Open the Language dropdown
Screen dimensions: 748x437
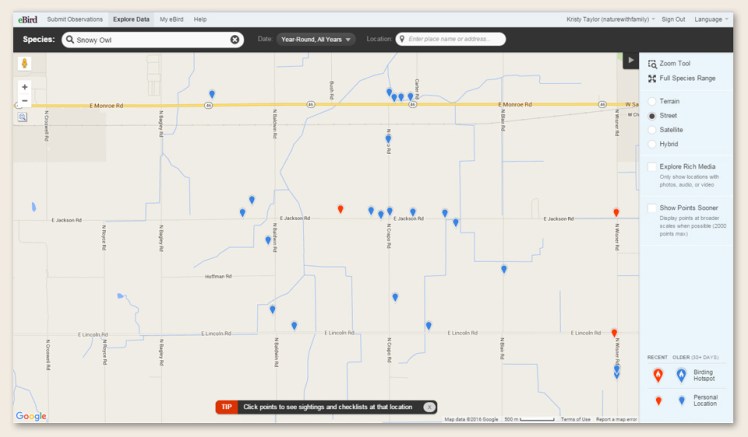[711, 20]
